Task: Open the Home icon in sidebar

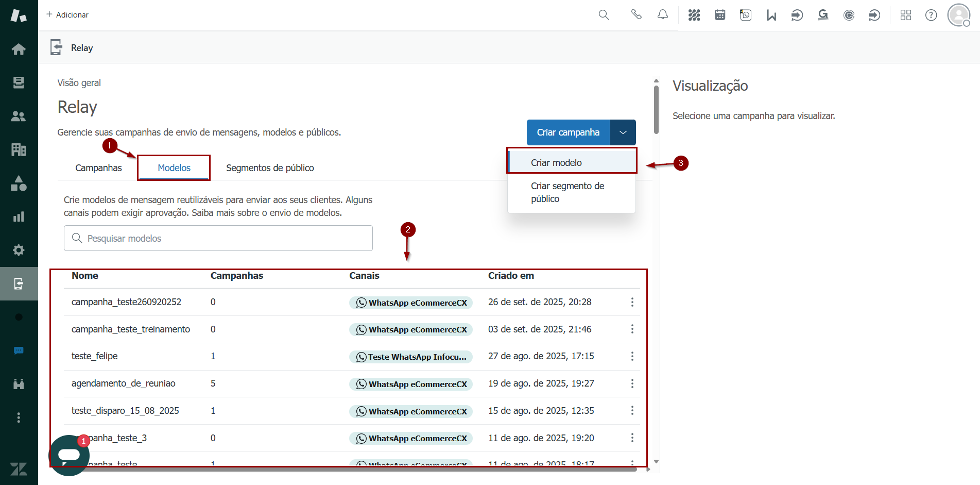Action: (19, 49)
